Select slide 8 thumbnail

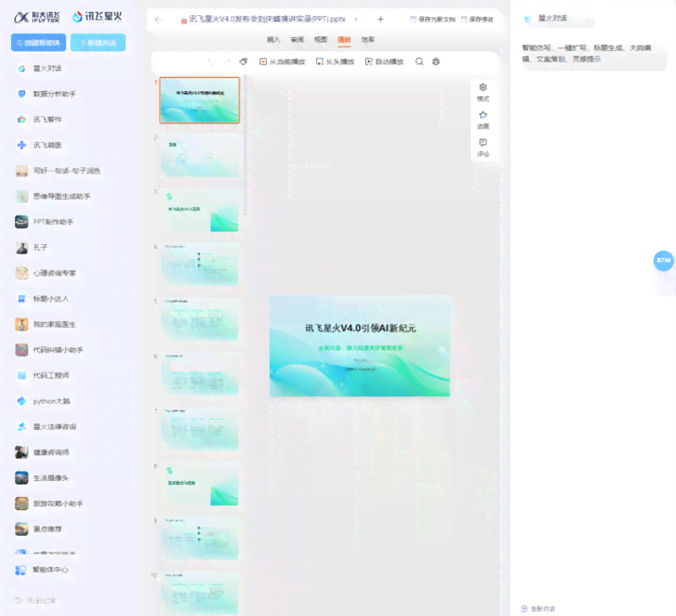(199, 483)
